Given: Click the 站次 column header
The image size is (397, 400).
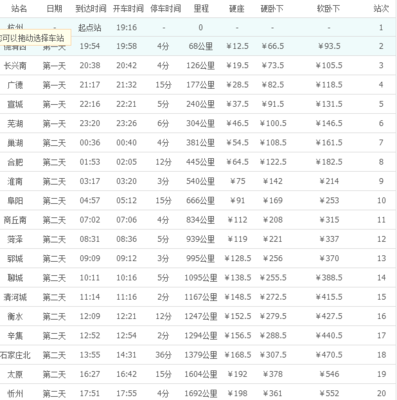Looking at the screenshot, I should pyautogui.click(x=381, y=8).
